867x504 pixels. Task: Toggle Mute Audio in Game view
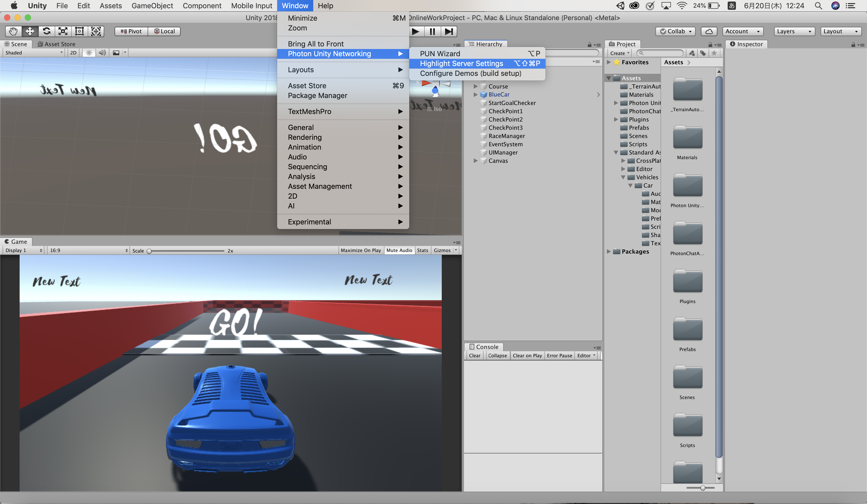pos(399,250)
